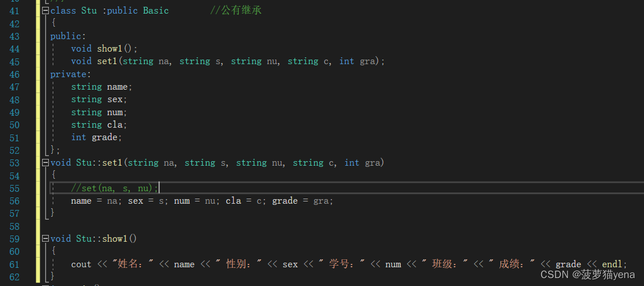The height and width of the screenshot is (286, 644).
Task: Click the base class name 'Basic'
Action: tap(156, 11)
